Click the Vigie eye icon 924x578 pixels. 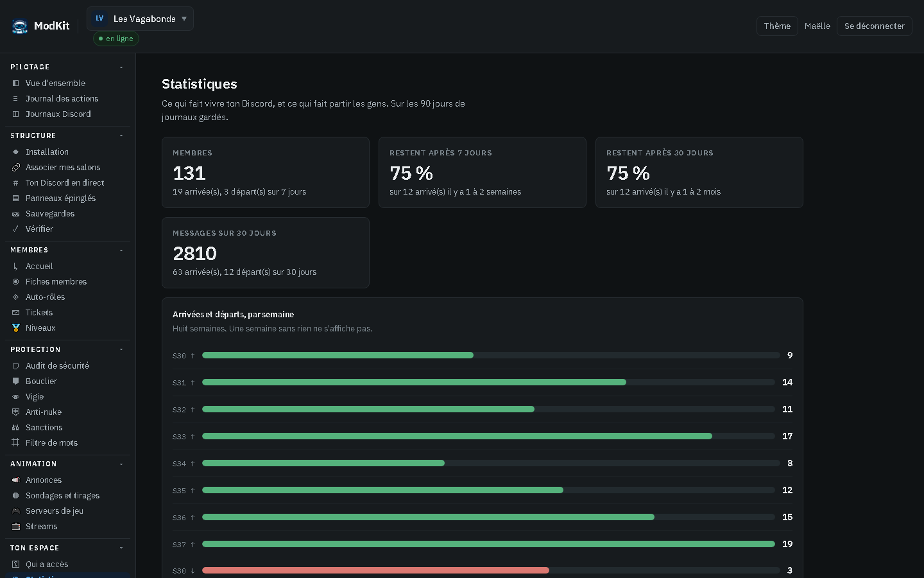click(16, 396)
